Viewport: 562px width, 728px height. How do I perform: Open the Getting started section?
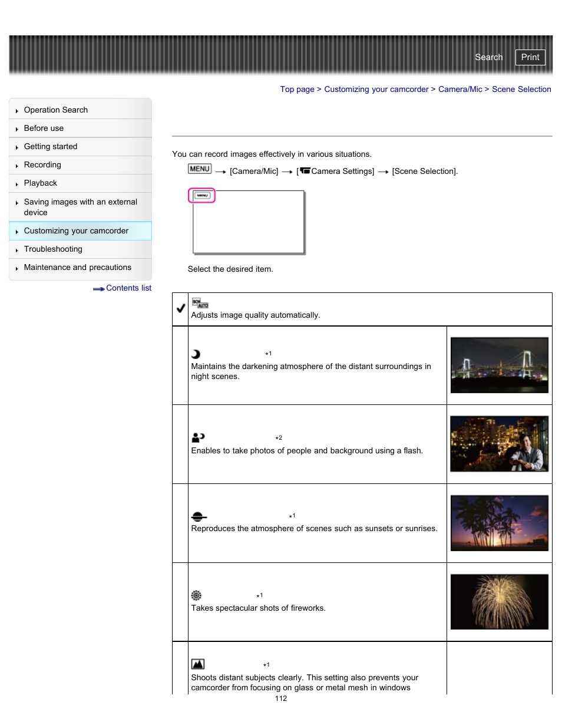click(51, 146)
